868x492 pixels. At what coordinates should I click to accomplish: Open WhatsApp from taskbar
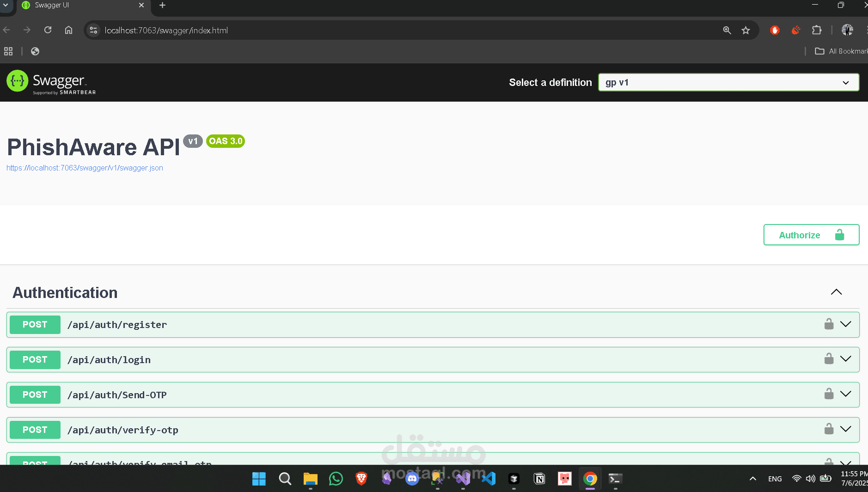pyautogui.click(x=336, y=479)
